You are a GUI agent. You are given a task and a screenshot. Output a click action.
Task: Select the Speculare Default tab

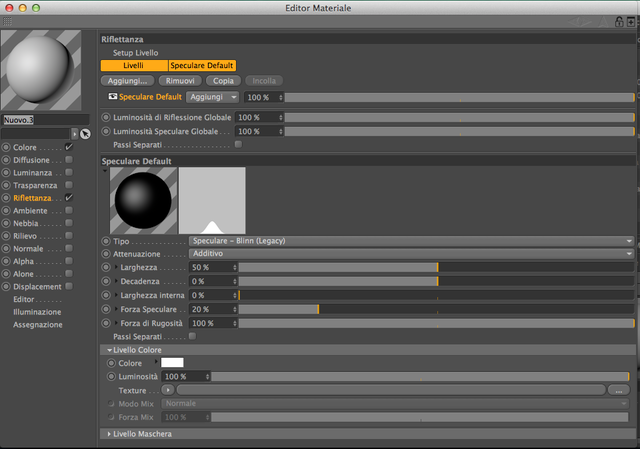pos(202,65)
